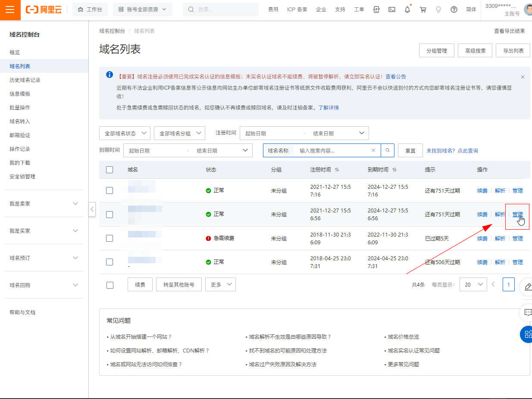Open the page size 20 dropdown
The height and width of the screenshot is (399, 532).
(x=473, y=284)
